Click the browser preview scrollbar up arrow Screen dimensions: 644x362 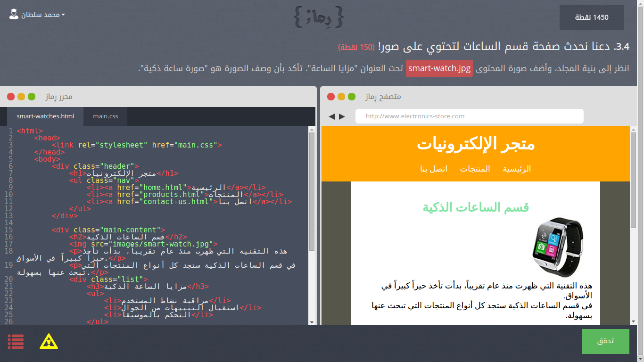point(633,129)
